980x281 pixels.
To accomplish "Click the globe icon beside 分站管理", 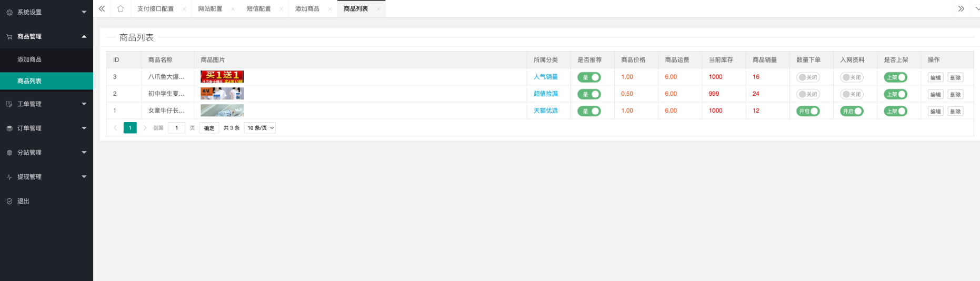I will (x=9, y=153).
